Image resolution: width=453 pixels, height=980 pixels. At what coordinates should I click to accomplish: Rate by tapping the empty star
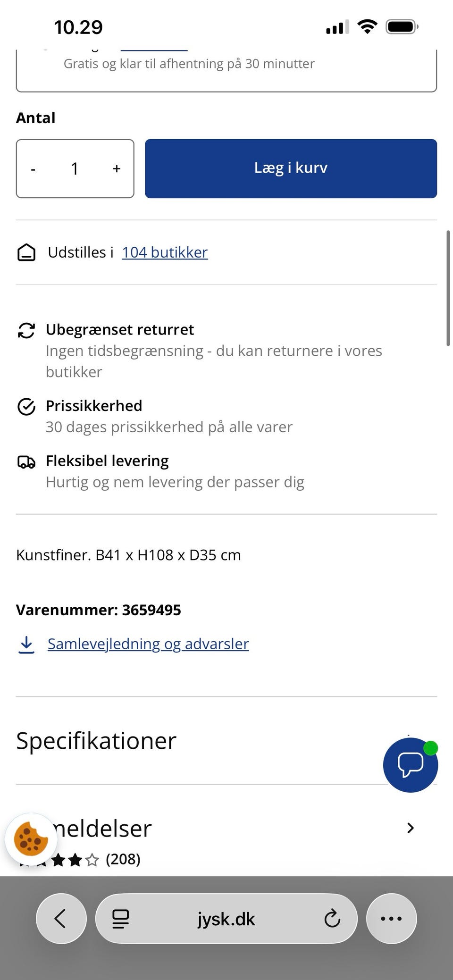(92, 859)
